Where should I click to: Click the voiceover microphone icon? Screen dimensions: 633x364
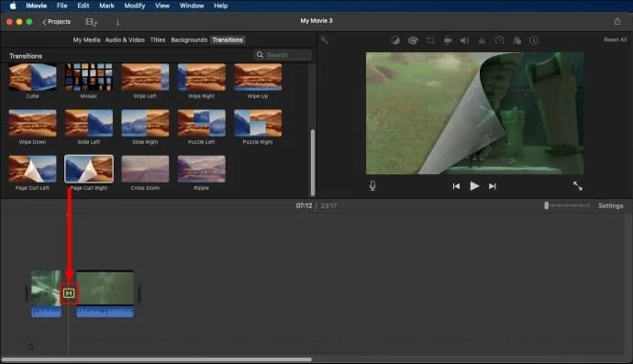tap(372, 185)
